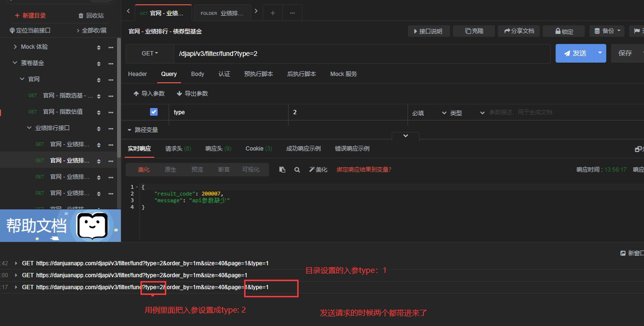Switch response view to 预览
Viewport: 644px width, 326px height.
pos(197,170)
